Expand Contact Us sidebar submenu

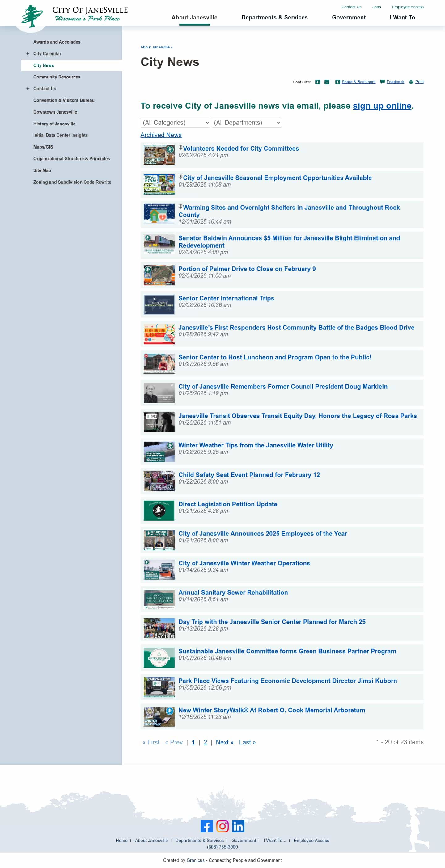point(28,89)
